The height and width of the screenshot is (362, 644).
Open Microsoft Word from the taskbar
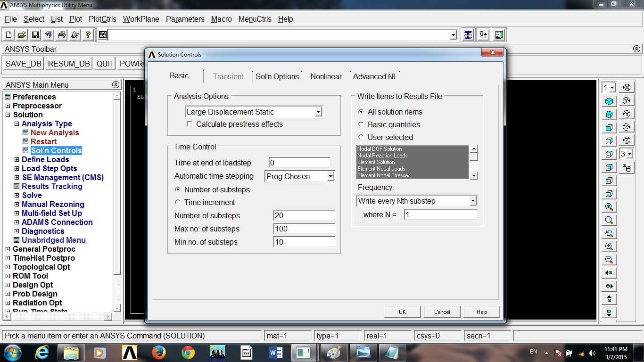pyautogui.click(x=276, y=352)
